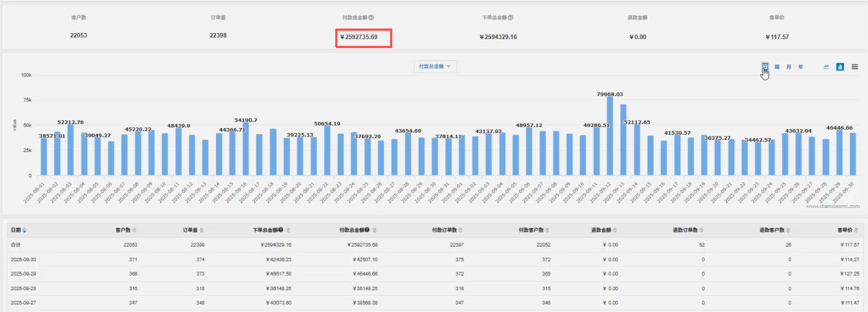Sort table by 客单价 column arrow
This screenshot has height=312, width=868.
click(x=856, y=230)
